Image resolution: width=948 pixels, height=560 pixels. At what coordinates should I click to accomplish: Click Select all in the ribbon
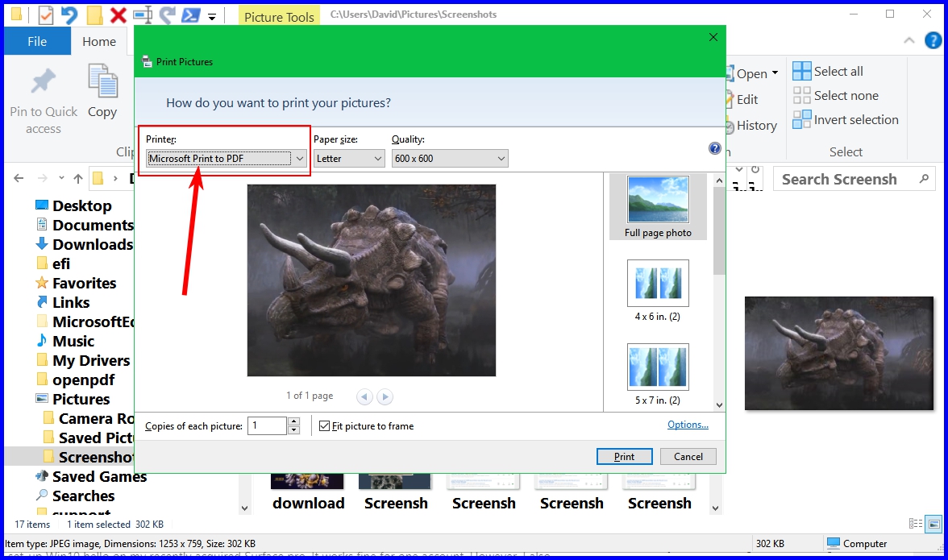[828, 71]
